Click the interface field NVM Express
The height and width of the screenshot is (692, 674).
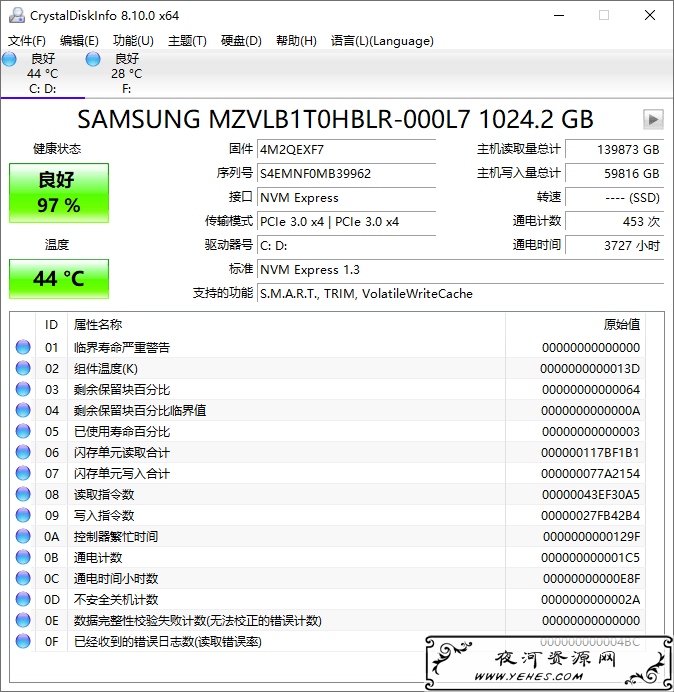346,197
